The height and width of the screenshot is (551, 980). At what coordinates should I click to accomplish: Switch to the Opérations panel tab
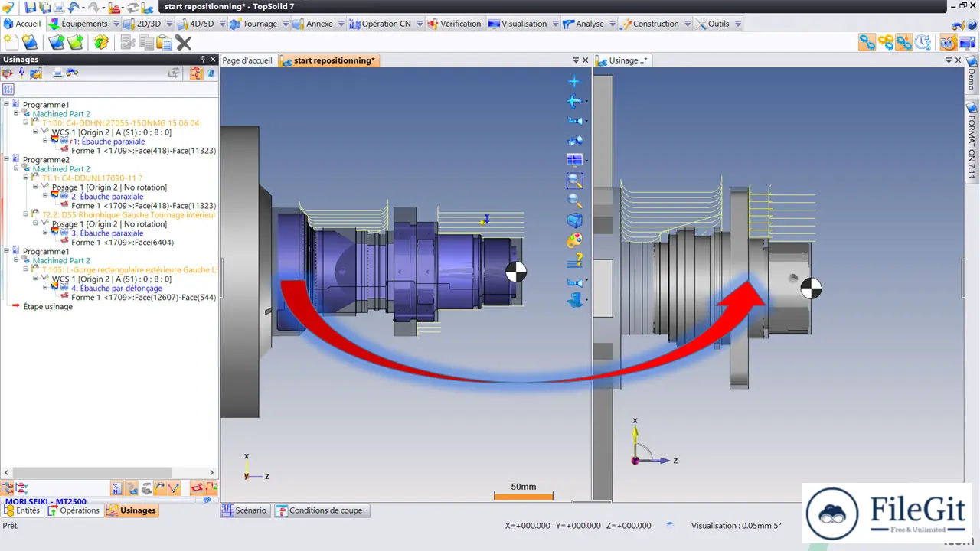click(x=74, y=510)
